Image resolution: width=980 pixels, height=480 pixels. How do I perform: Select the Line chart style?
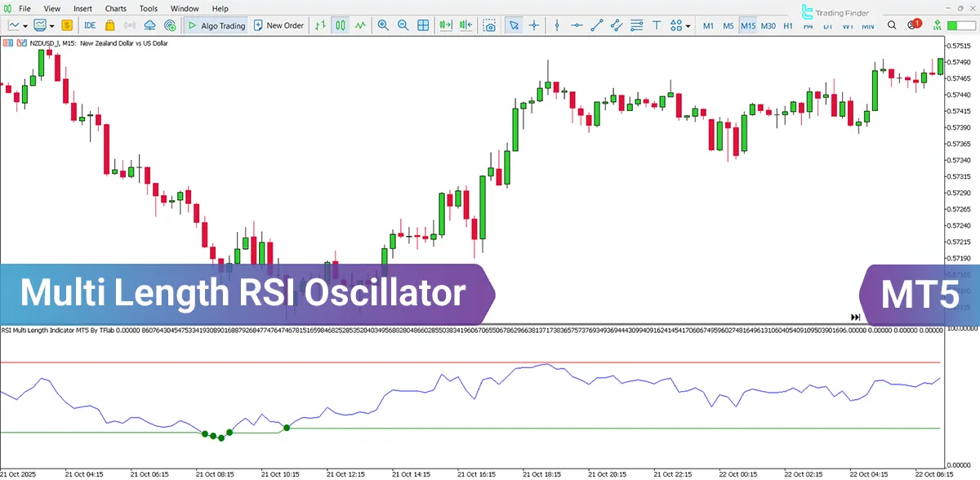pos(359,25)
